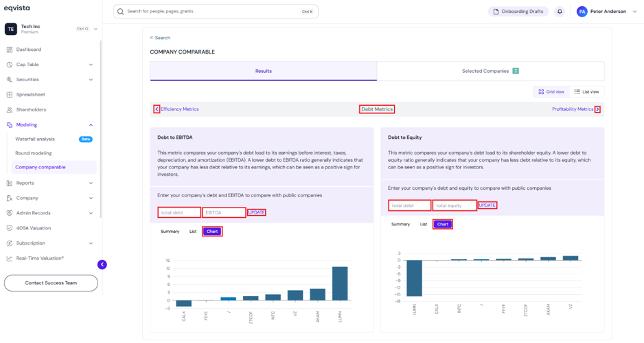The image size is (644, 343).
Task: Show Summary view for Debt to EBITDA
Action: pos(170,232)
